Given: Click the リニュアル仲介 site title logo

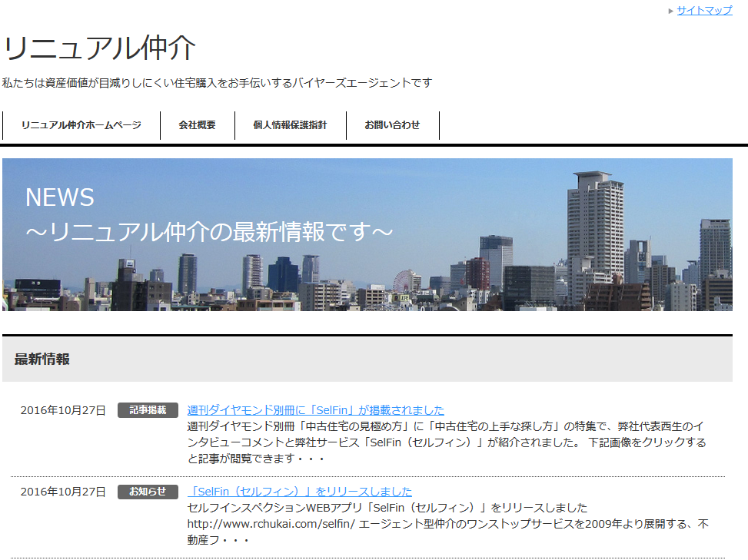Looking at the screenshot, I should point(100,48).
